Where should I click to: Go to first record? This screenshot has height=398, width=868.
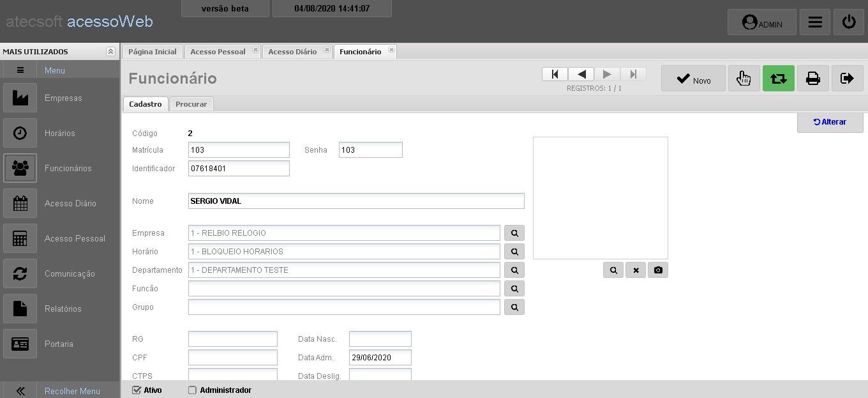point(555,74)
